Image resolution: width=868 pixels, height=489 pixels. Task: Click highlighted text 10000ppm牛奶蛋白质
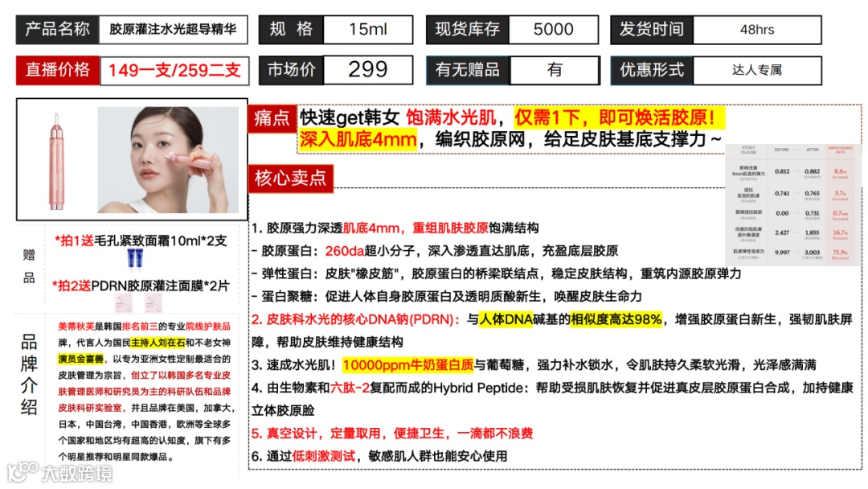click(x=408, y=365)
